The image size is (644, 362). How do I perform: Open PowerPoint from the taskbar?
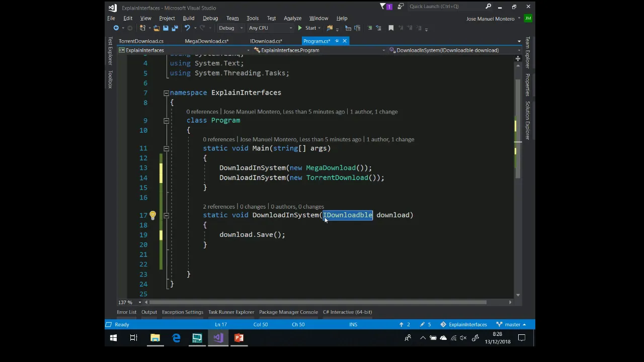(x=239, y=338)
